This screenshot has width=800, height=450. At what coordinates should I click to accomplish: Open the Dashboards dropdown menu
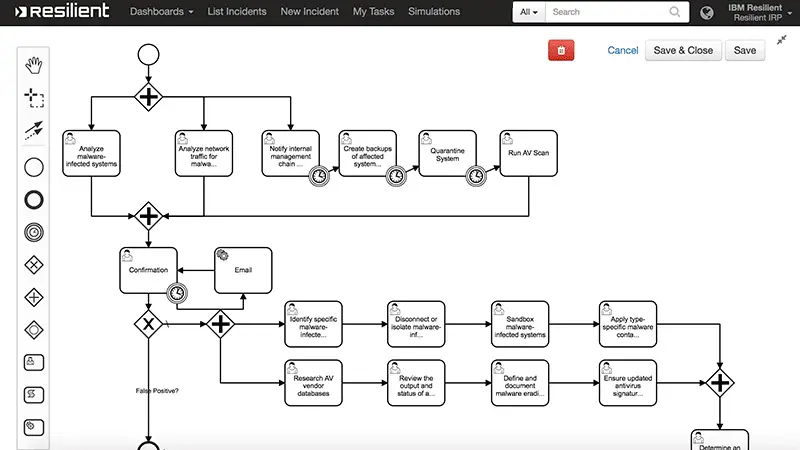(x=161, y=11)
